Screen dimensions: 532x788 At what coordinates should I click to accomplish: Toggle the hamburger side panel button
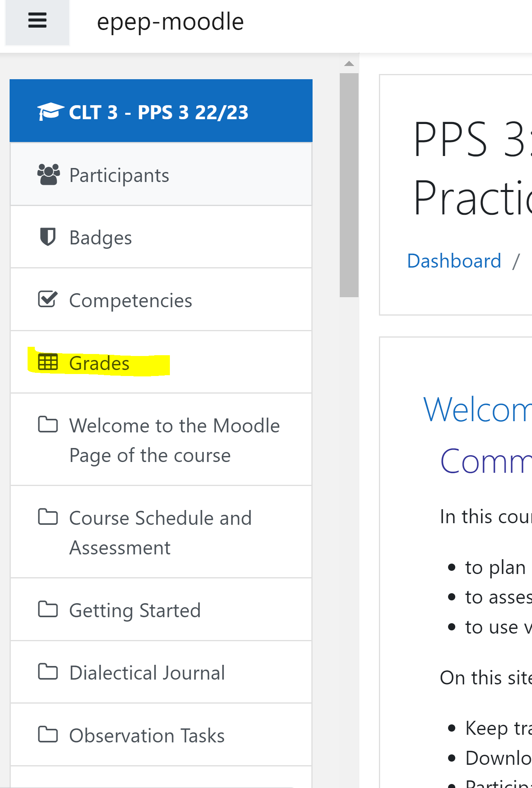[37, 21]
